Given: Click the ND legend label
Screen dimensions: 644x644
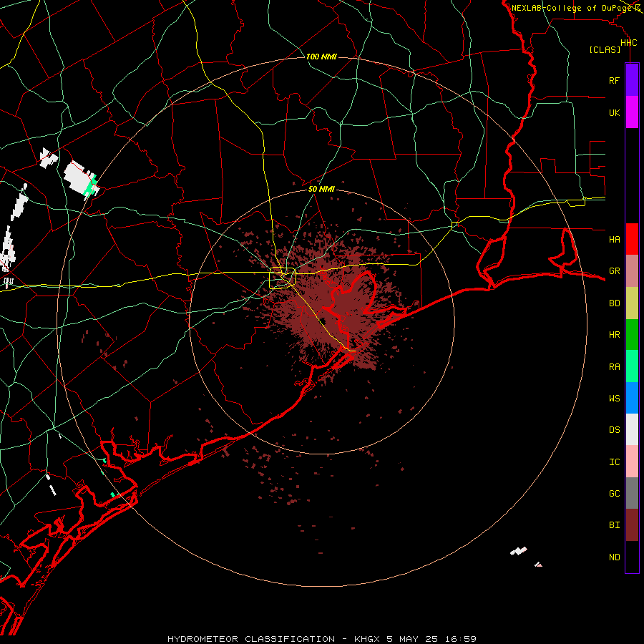Looking at the screenshot, I should pyautogui.click(x=614, y=557).
